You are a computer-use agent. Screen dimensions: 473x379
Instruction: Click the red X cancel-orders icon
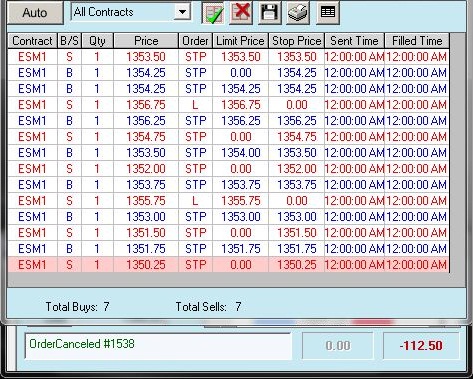(241, 13)
